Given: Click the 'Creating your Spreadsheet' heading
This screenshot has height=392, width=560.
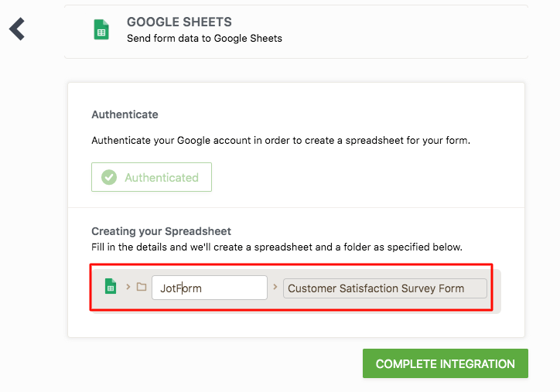Looking at the screenshot, I should (x=161, y=231).
